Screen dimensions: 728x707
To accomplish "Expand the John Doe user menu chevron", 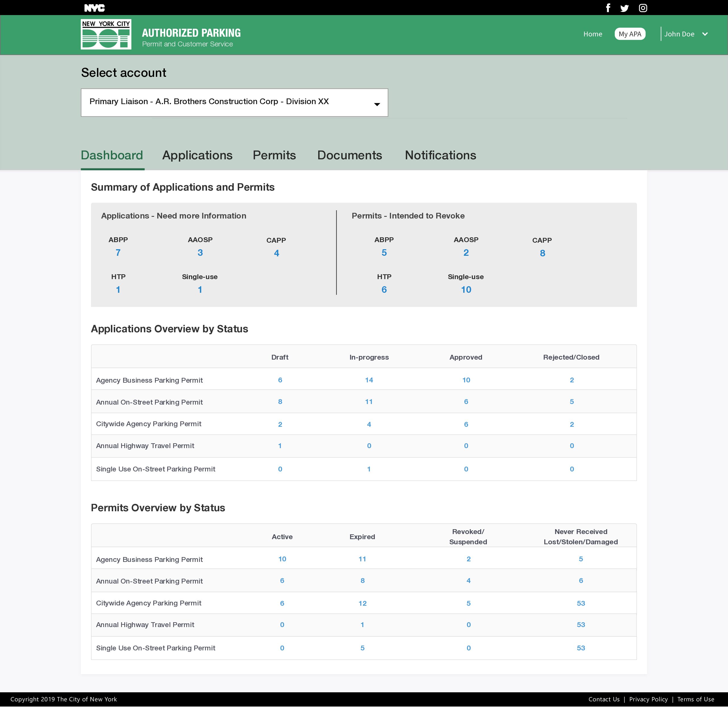I will tap(705, 34).
